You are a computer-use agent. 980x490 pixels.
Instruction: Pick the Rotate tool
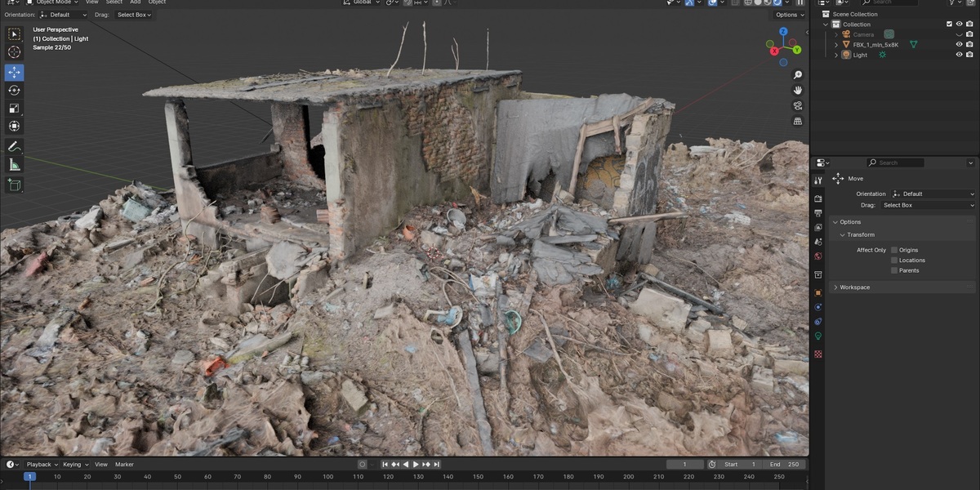[15, 91]
